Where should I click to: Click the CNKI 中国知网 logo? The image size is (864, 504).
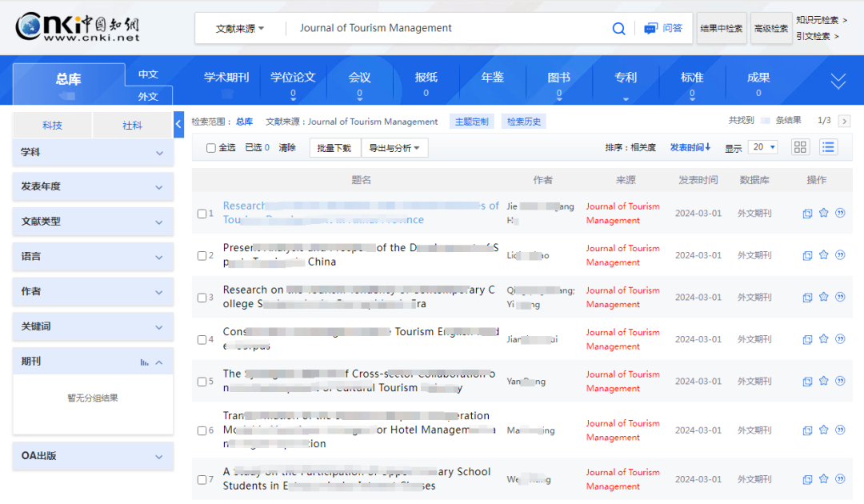pos(77,27)
